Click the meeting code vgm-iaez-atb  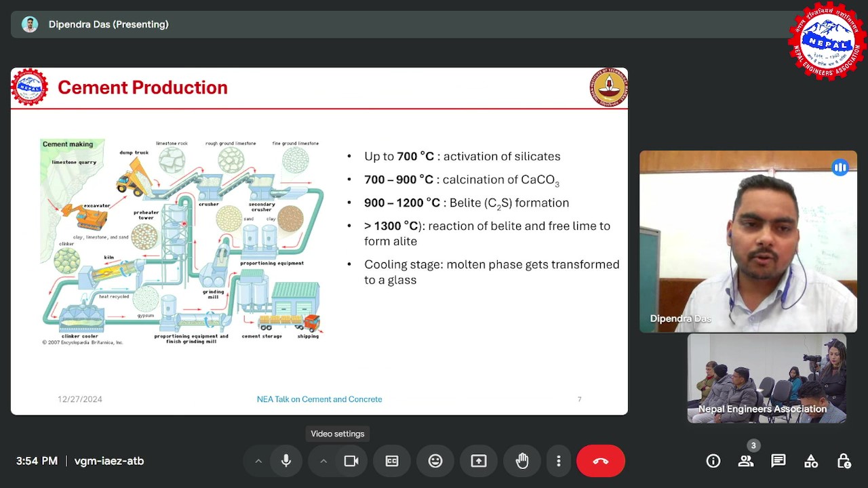point(109,461)
